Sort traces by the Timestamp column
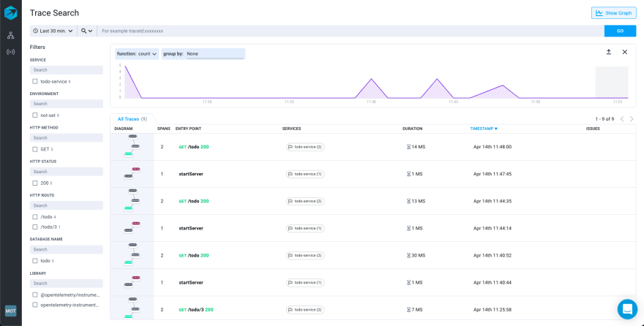Screen dimensions: 644x326 484,129
